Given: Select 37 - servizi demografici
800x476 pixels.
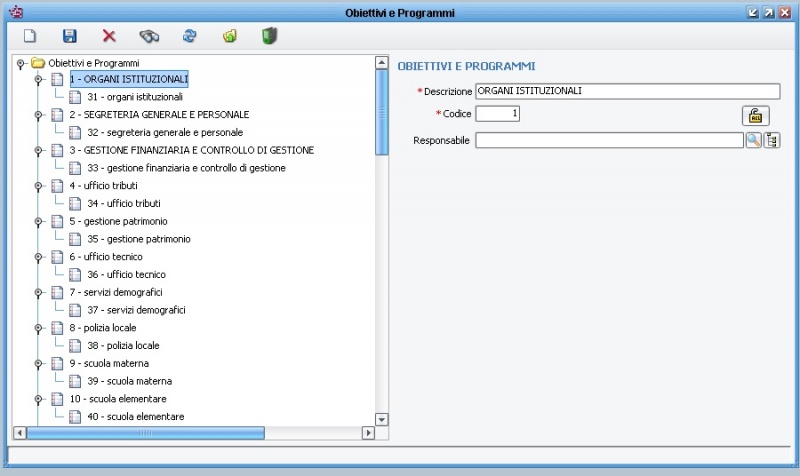Looking at the screenshot, I should (x=136, y=310).
